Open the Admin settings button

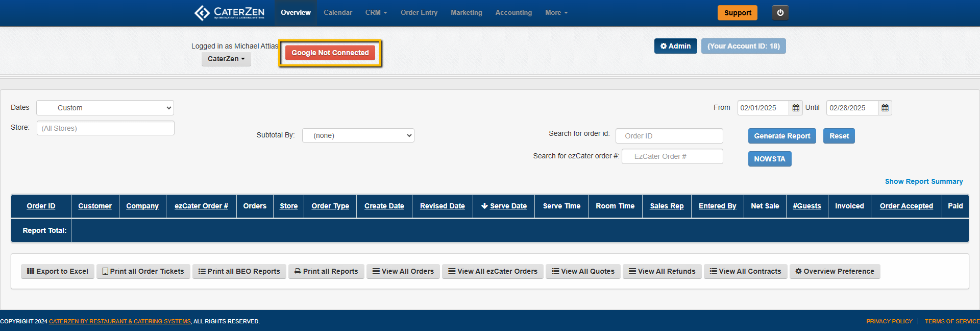pos(675,46)
